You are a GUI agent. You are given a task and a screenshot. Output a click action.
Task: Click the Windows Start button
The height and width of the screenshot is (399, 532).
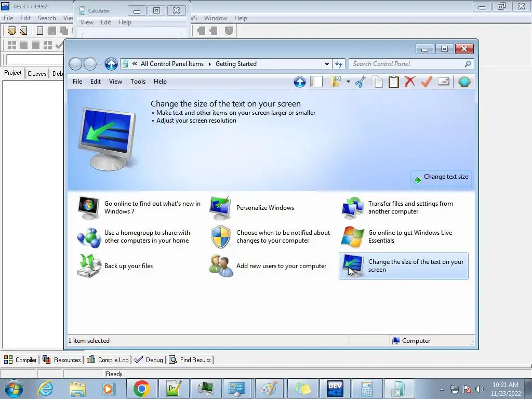pyautogui.click(x=14, y=389)
